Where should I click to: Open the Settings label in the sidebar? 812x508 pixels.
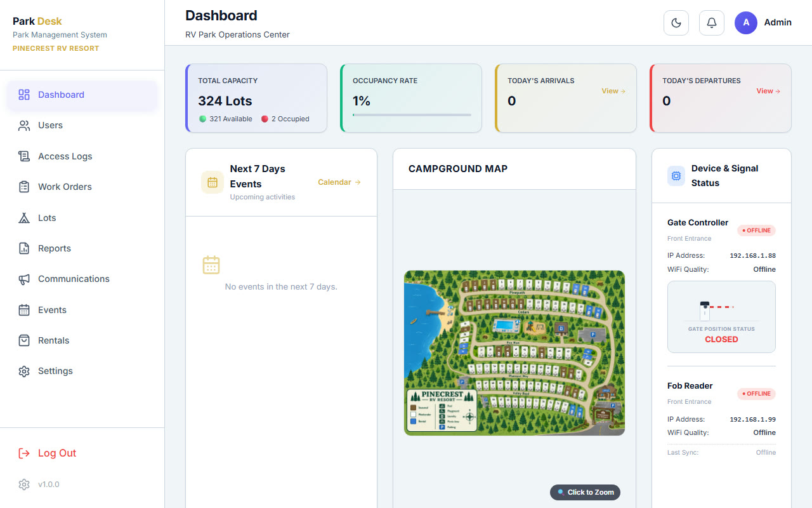coord(55,371)
